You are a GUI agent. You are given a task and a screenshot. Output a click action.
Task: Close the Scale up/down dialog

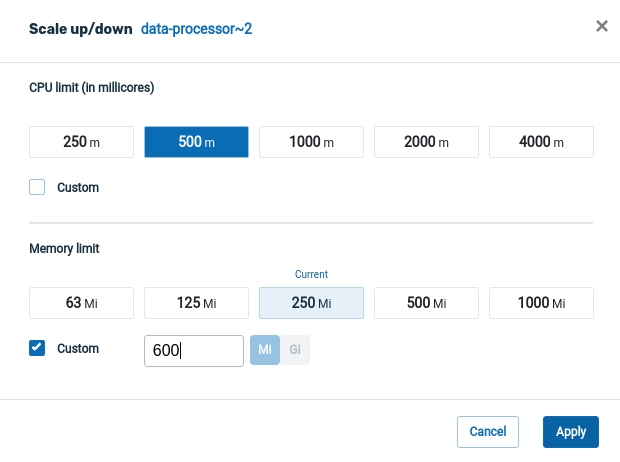click(602, 26)
